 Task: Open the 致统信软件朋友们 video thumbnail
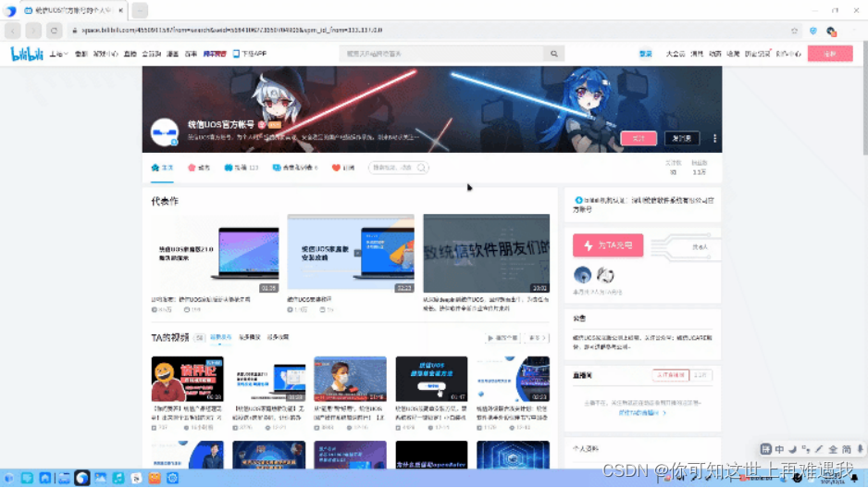486,254
